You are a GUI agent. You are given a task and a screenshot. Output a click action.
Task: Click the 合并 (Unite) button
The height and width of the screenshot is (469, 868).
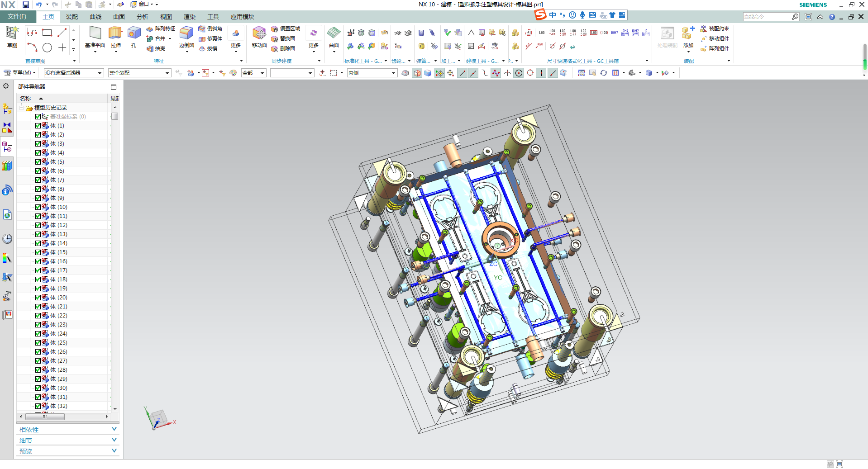point(159,38)
